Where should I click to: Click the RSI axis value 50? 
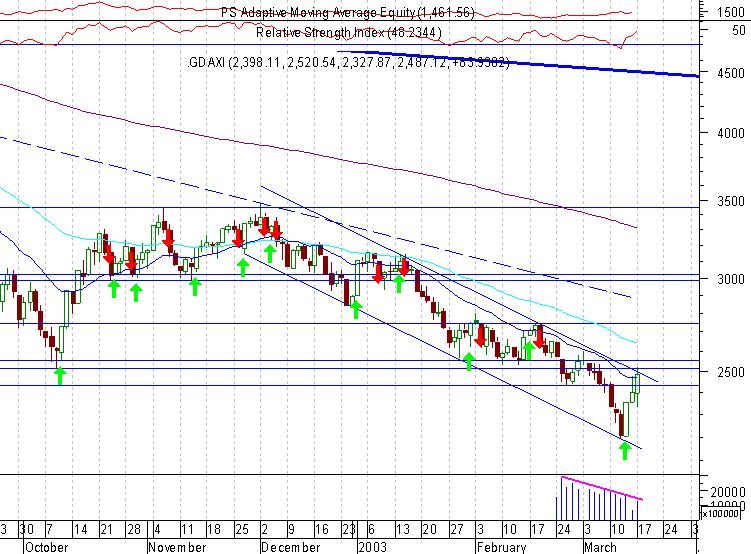click(739, 31)
